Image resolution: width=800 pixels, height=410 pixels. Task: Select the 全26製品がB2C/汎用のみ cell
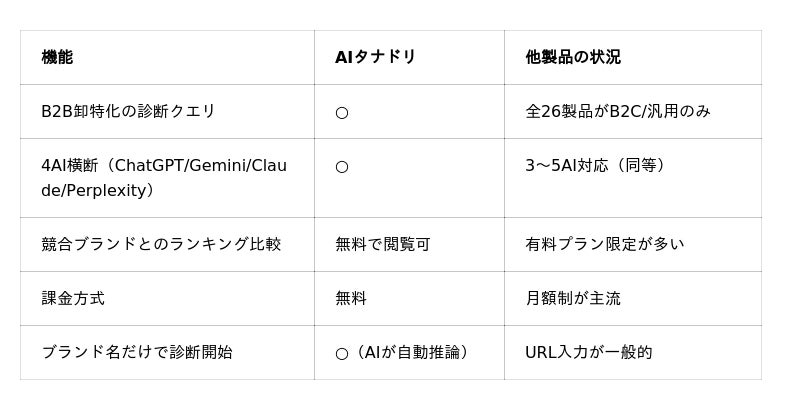pyautogui.click(x=617, y=112)
